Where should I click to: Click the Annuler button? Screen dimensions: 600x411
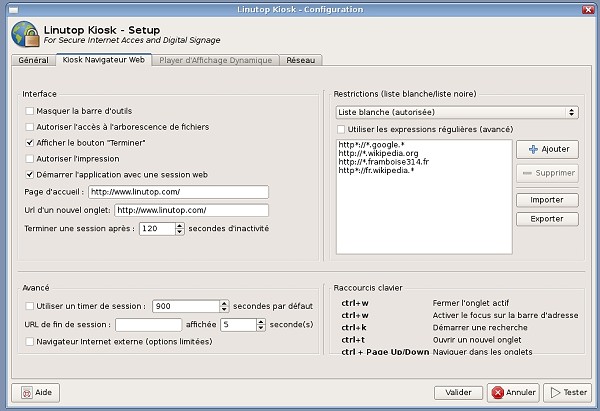coord(513,393)
